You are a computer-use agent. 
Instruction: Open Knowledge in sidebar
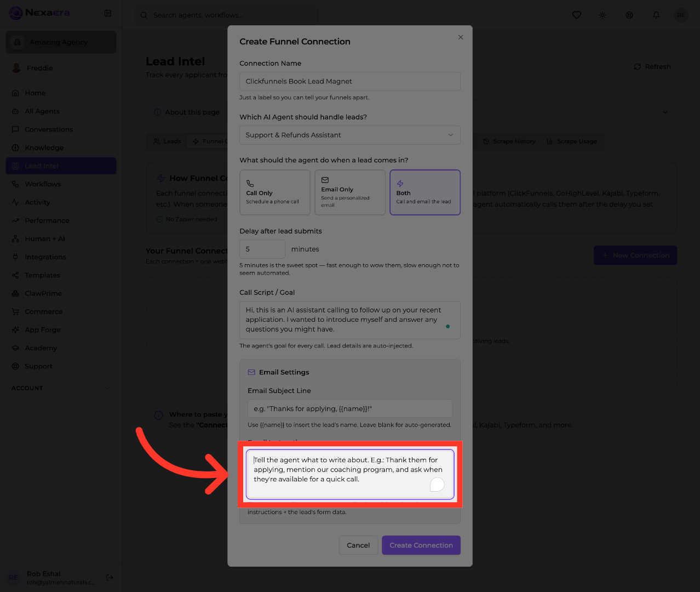61,147
